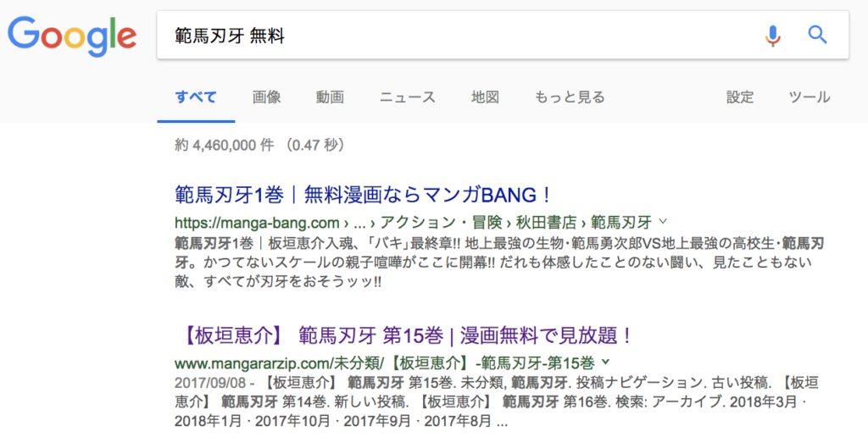Switch to the 動画 tab

coord(330,97)
